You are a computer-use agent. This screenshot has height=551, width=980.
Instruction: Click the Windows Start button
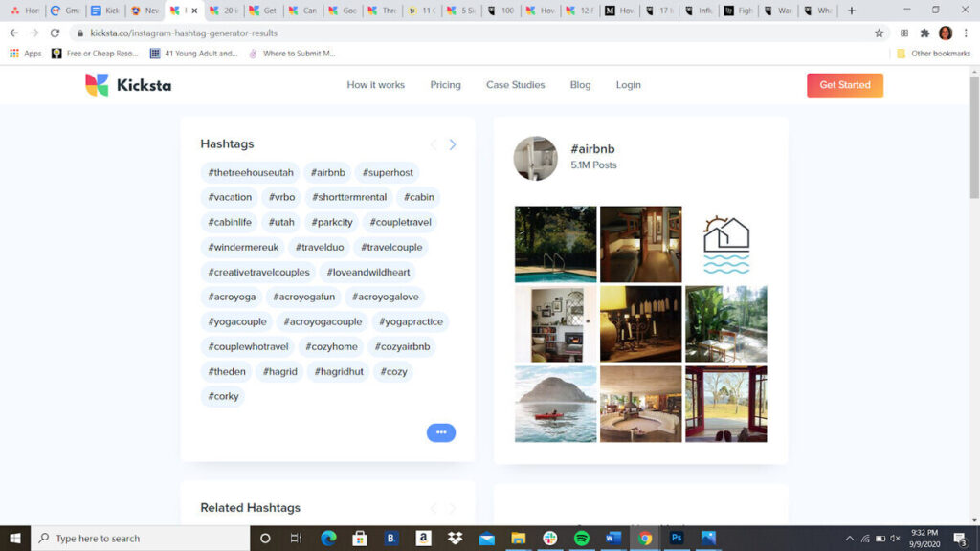[15, 538]
